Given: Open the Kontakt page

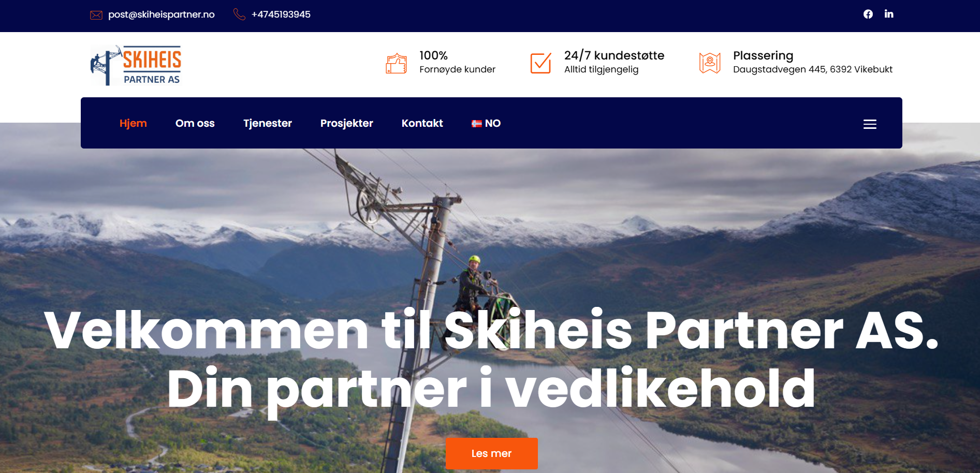Looking at the screenshot, I should point(422,123).
